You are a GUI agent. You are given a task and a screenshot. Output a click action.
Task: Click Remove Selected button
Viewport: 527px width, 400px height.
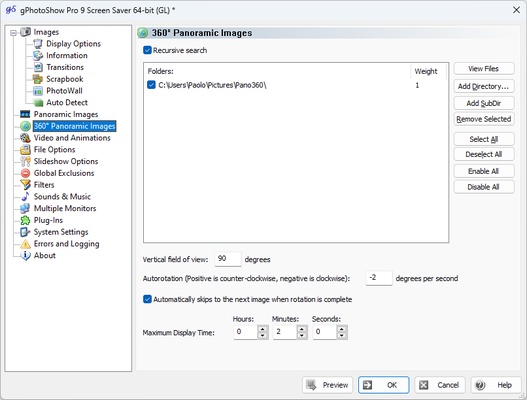click(x=484, y=119)
